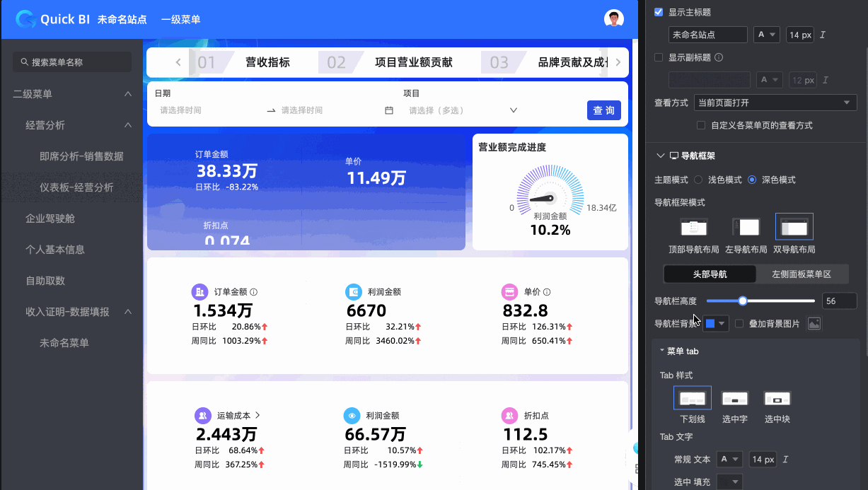
Task: Uncheck 显示主标题 checkbox
Action: 659,12
